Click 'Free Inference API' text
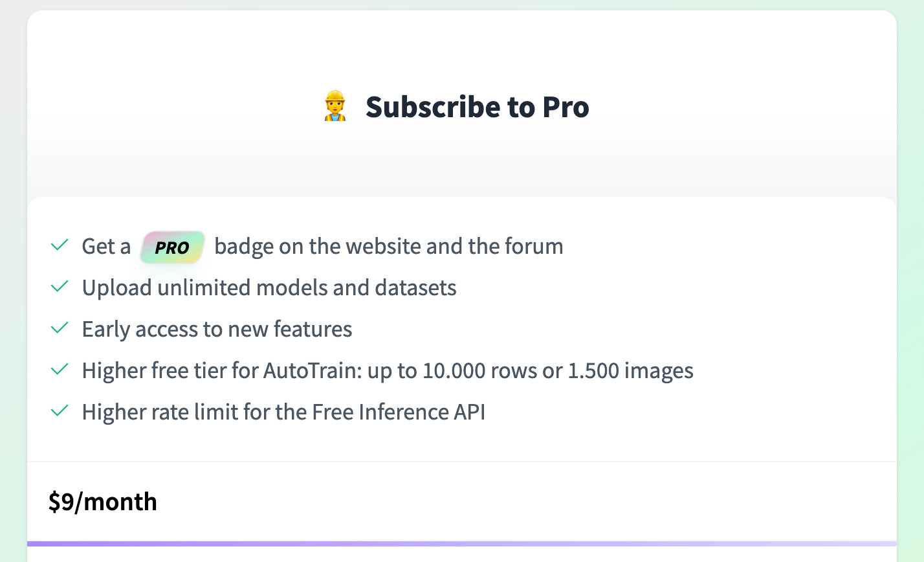The image size is (924, 562). tap(399, 412)
